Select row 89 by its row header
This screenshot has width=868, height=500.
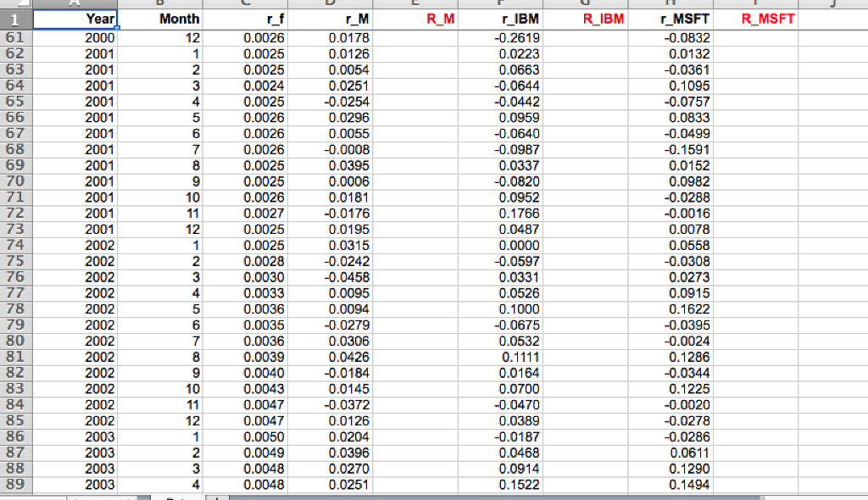pyautogui.click(x=15, y=485)
